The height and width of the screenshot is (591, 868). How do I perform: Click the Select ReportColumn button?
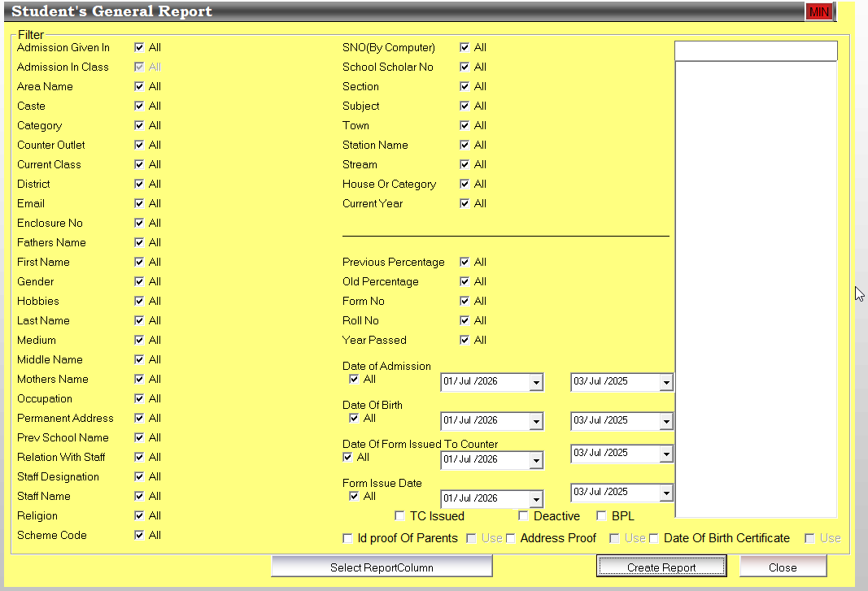[382, 567]
